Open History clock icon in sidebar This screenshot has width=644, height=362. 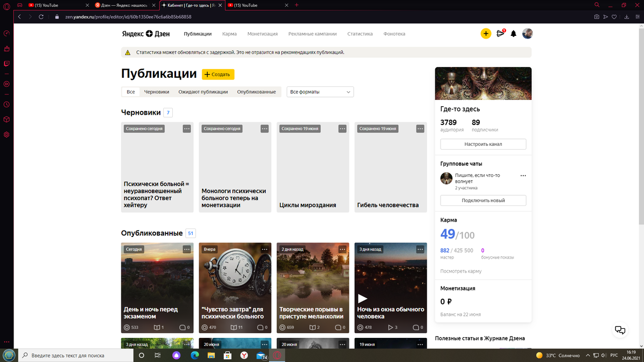tap(6, 104)
